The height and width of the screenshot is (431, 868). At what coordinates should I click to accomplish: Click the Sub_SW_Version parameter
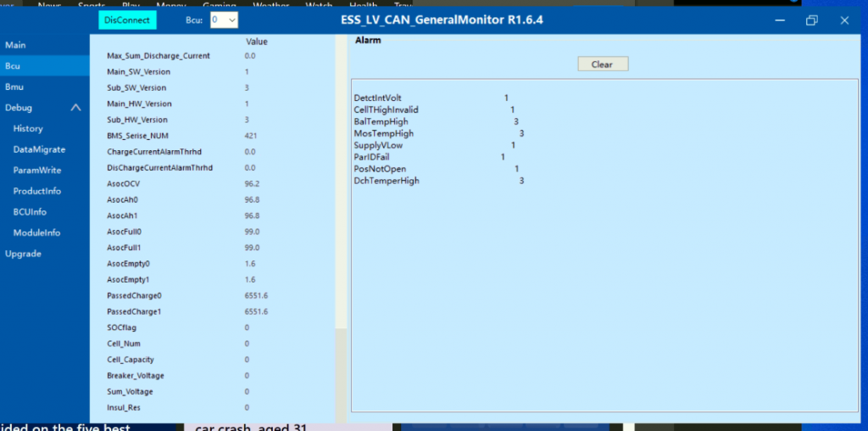136,88
